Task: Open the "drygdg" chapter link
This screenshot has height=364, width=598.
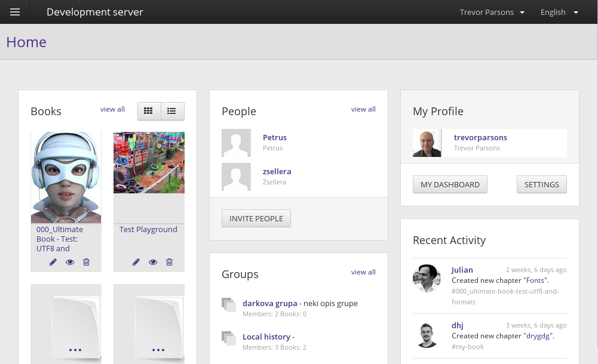Action: 538,336
